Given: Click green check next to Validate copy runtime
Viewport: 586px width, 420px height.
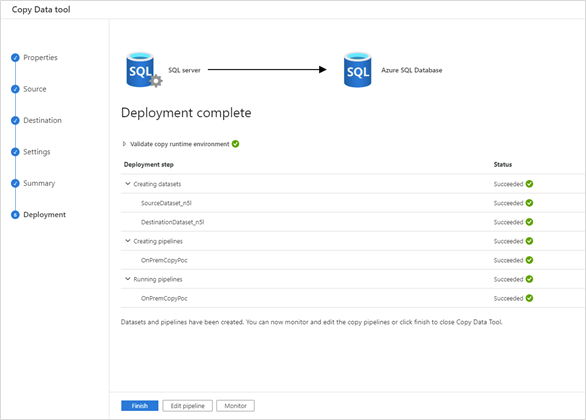Looking at the screenshot, I should 235,144.
